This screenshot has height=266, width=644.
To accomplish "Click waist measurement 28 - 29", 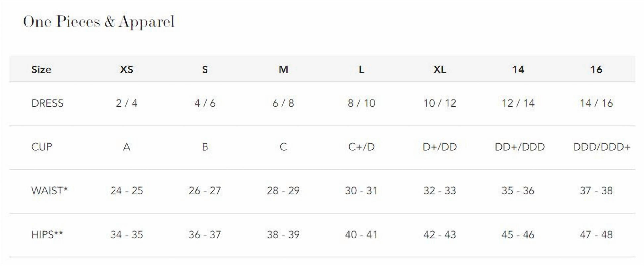I will pyautogui.click(x=283, y=191).
